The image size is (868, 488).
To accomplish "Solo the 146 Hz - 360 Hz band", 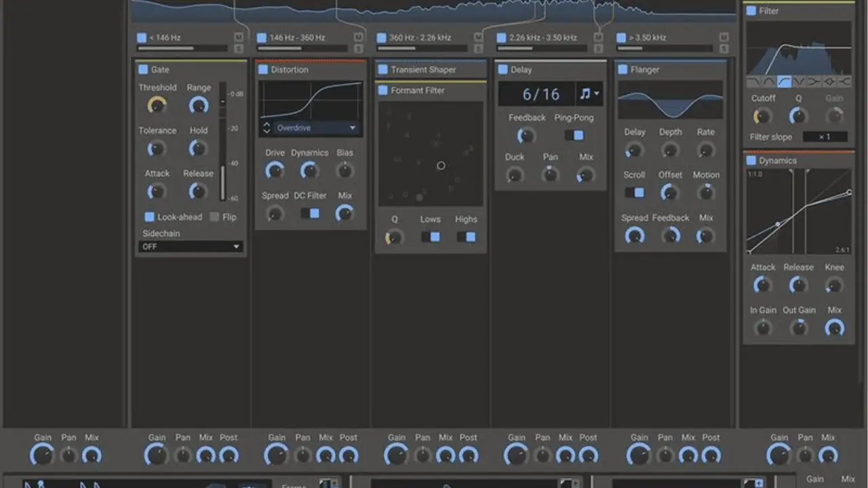I will click(359, 48).
